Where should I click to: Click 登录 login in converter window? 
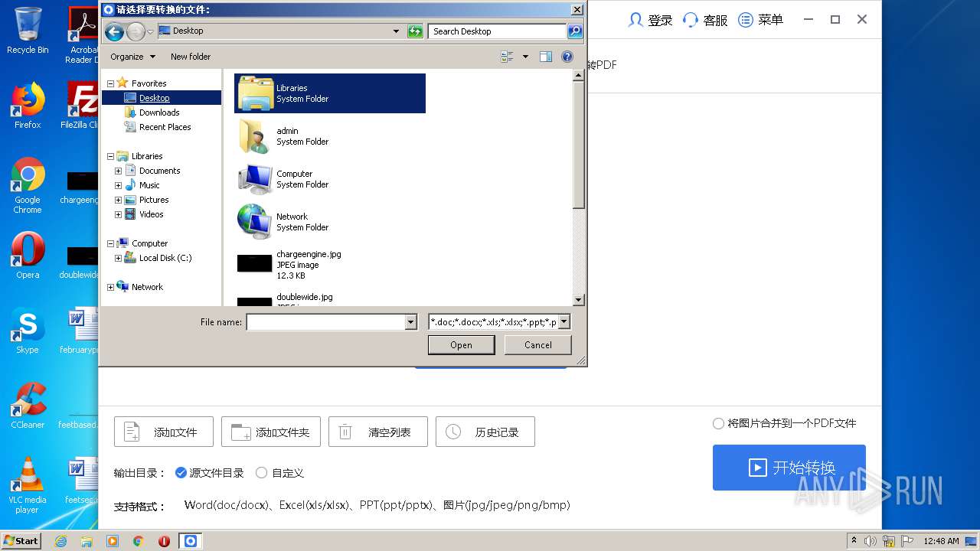[x=650, y=20]
